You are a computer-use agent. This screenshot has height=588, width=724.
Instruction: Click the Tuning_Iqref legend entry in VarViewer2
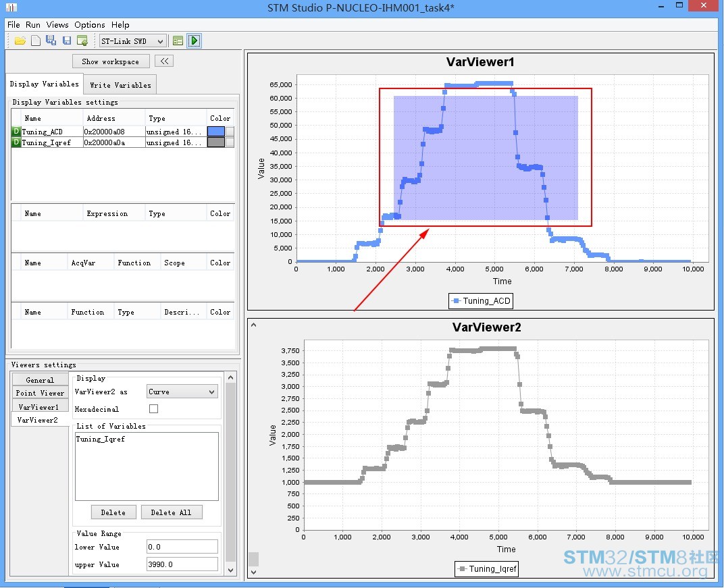point(487,569)
